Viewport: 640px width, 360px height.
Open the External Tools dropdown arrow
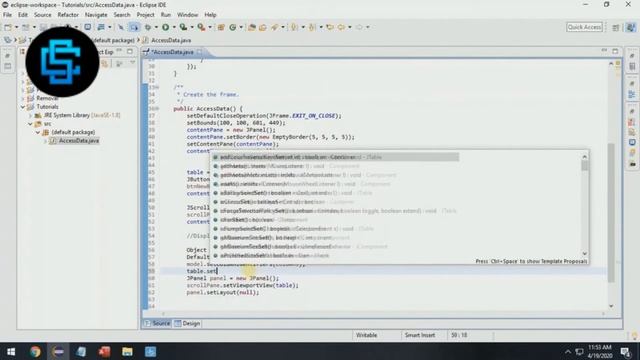pyautogui.click(x=210, y=27)
